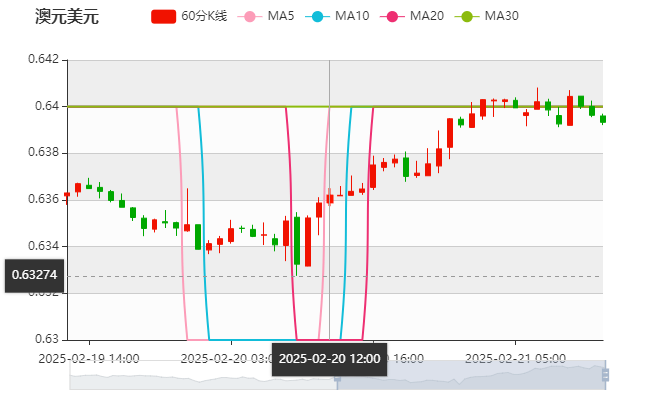Click the 2025-02-19 14:00 x-axis label
The height and width of the screenshot is (400, 670).
point(89,358)
